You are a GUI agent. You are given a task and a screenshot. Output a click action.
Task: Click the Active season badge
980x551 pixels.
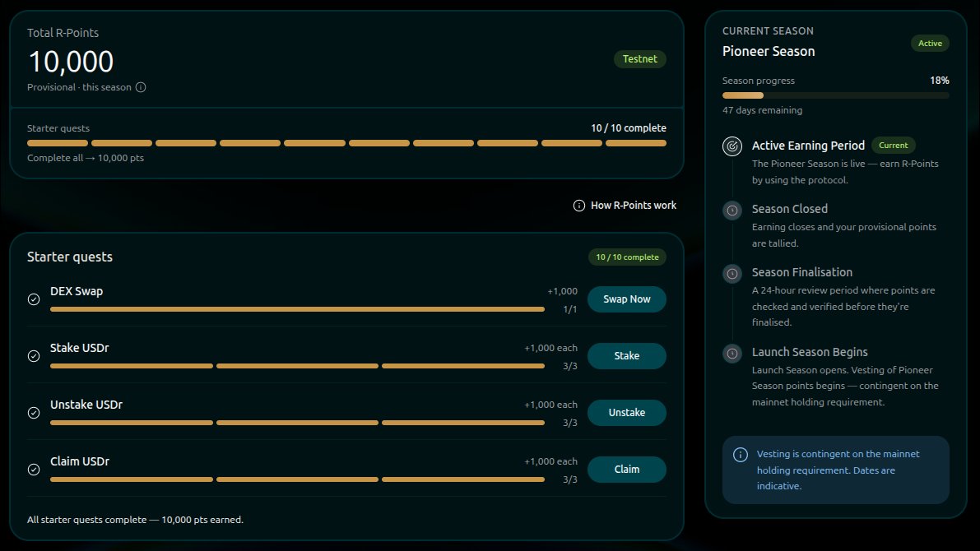930,43
